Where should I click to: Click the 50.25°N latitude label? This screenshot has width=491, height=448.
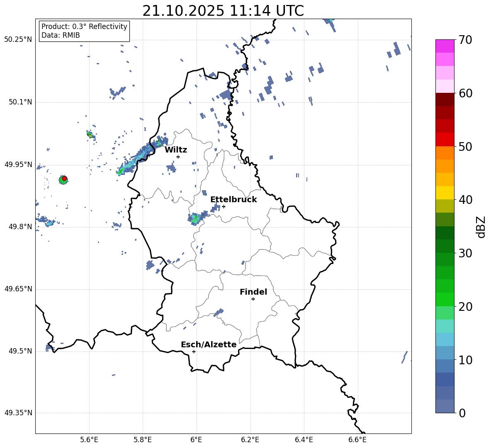click(18, 40)
